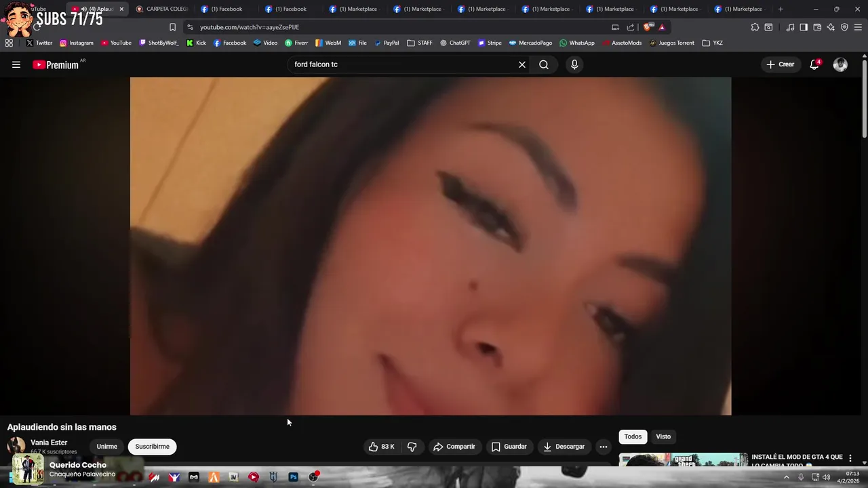Open the Fiverr bookmark

tap(296, 43)
